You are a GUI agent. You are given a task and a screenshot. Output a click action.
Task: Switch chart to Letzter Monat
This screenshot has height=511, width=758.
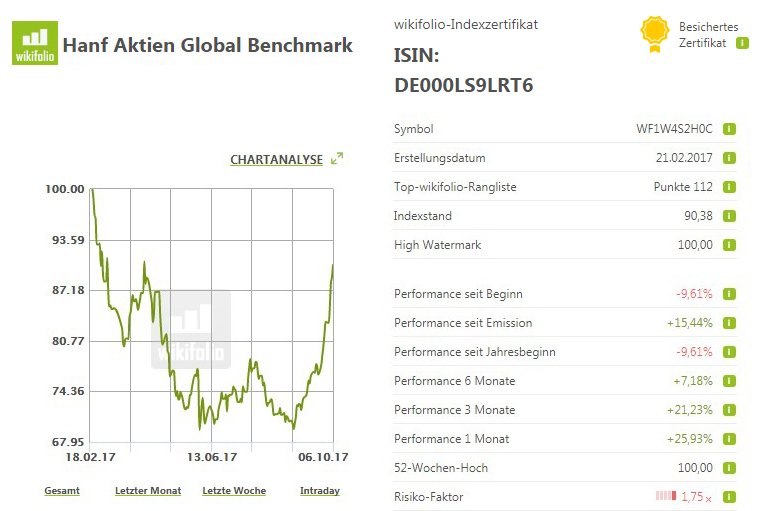click(x=148, y=491)
